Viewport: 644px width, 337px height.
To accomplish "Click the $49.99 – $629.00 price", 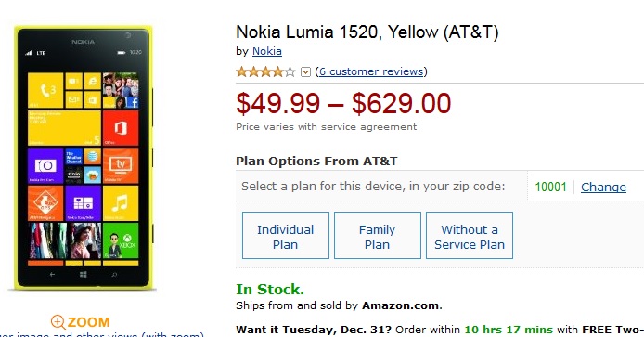I will [x=343, y=103].
